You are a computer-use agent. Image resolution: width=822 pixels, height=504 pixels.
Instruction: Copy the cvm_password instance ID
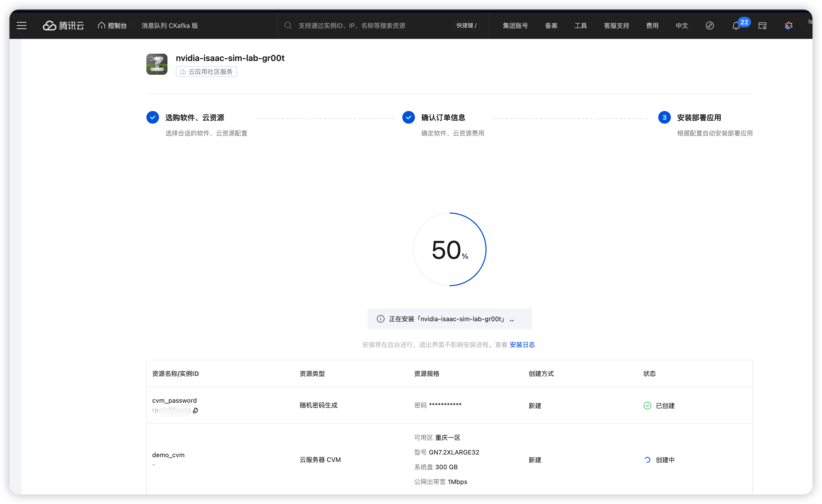195,410
